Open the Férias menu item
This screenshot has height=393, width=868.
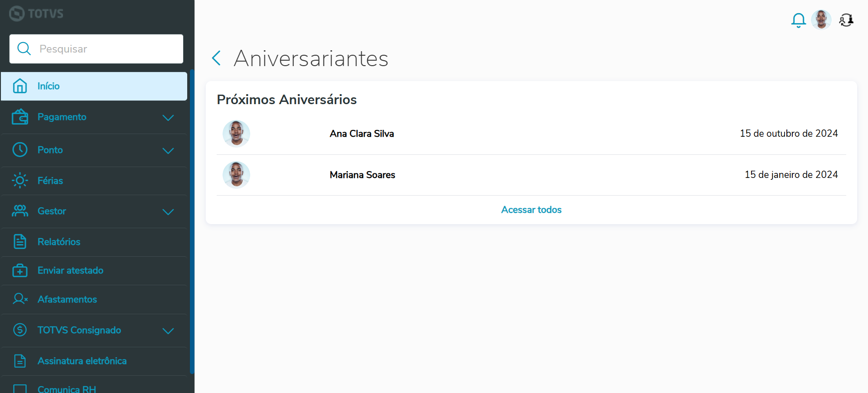point(94,181)
